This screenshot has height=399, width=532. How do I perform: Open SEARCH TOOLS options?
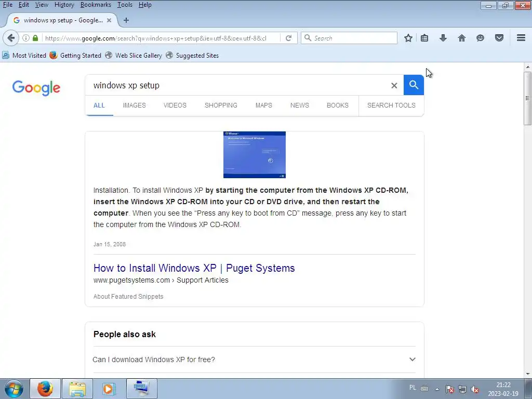(391, 105)
